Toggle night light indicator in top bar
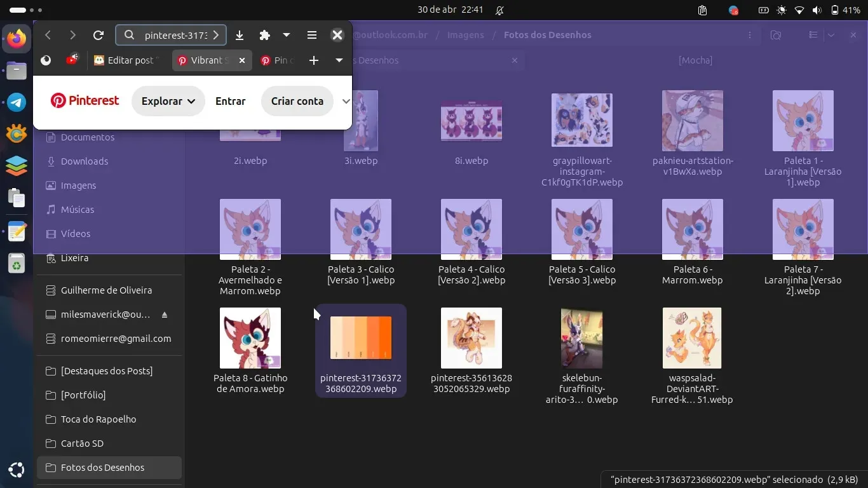This screenshot has width=868, height=488. tap(782, 10)
